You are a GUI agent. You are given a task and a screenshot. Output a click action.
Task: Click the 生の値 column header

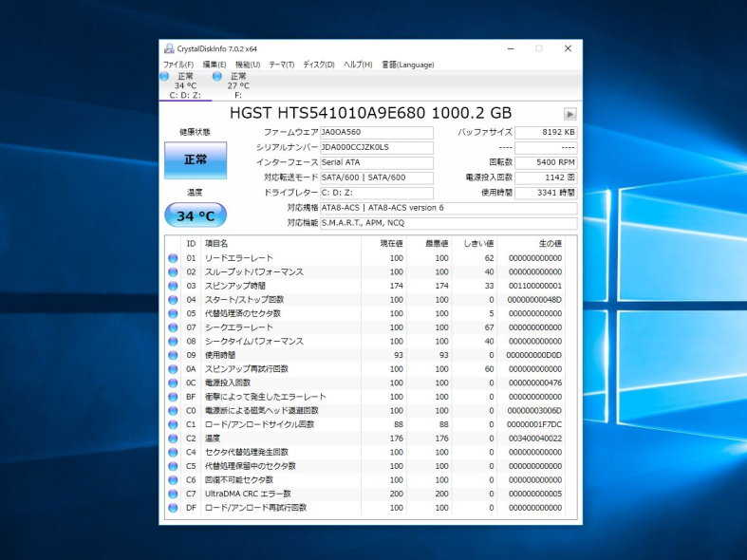532,243
